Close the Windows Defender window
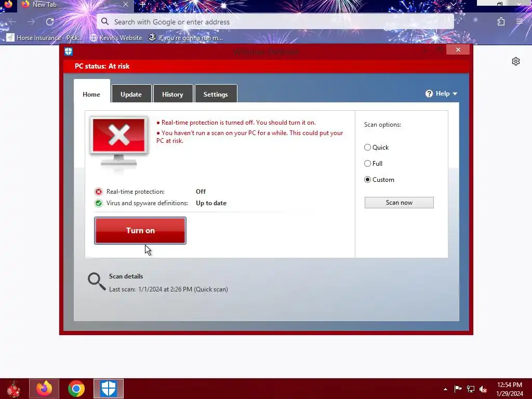532x399 pixels. pyautogui.click(x=458, y=50)
